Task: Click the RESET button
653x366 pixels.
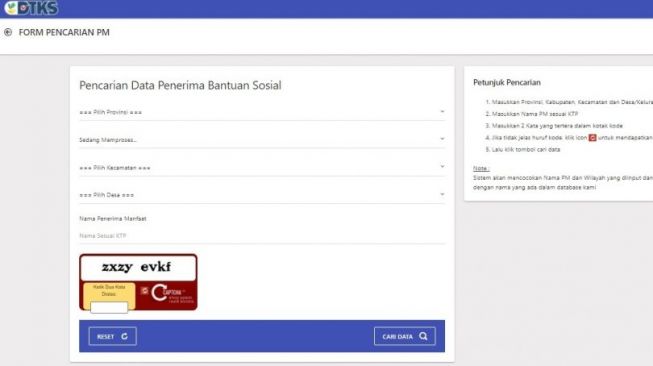Action: pos(112,336)
